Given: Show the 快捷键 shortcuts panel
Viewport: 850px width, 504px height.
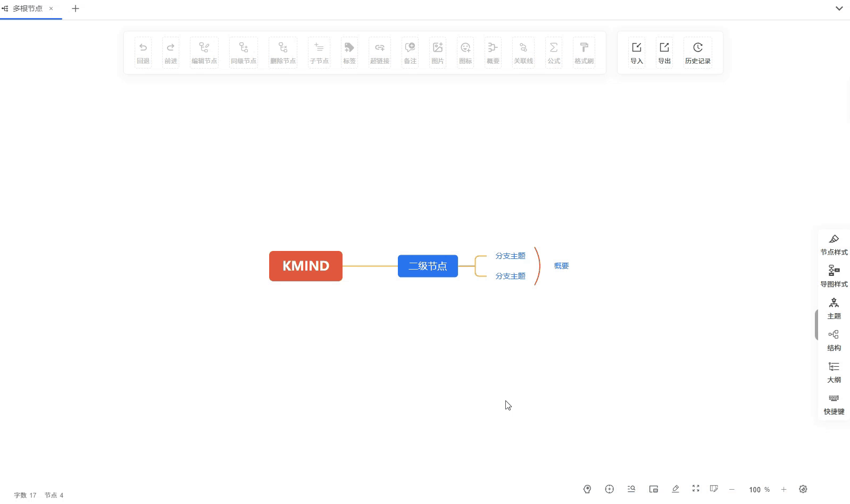Looking at the screenshot, I should (x=834, y=405).
